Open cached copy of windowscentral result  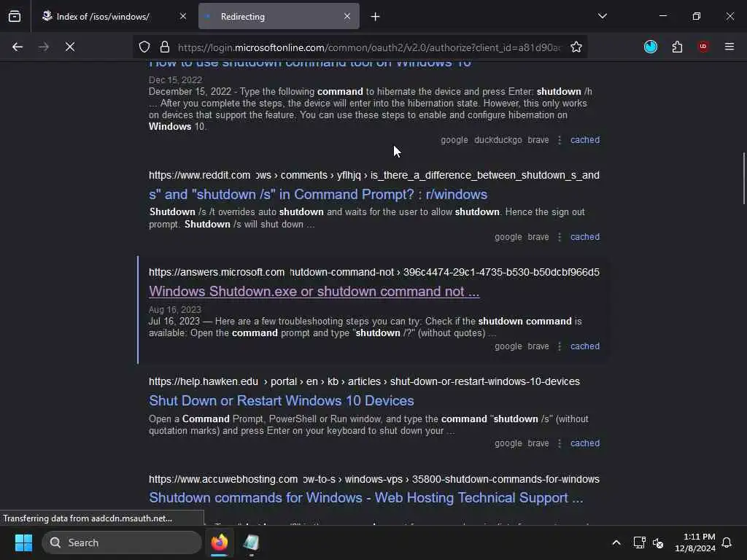585,140
